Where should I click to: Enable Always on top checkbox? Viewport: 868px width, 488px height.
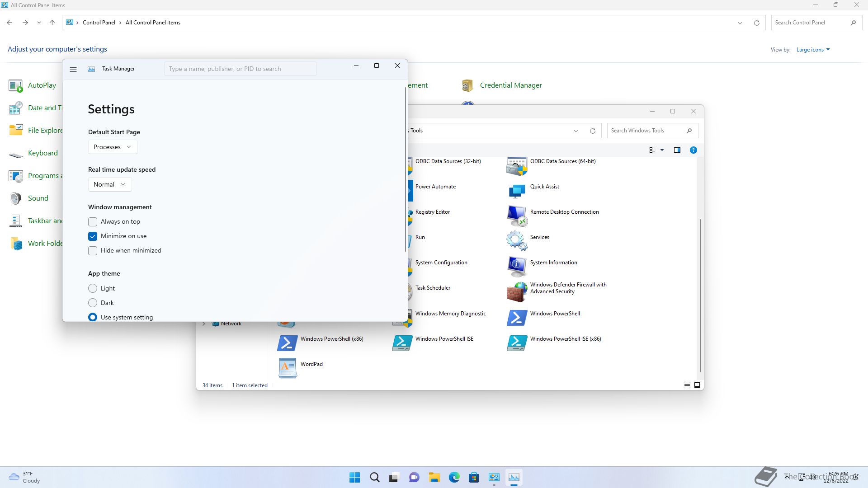[93, 222]
